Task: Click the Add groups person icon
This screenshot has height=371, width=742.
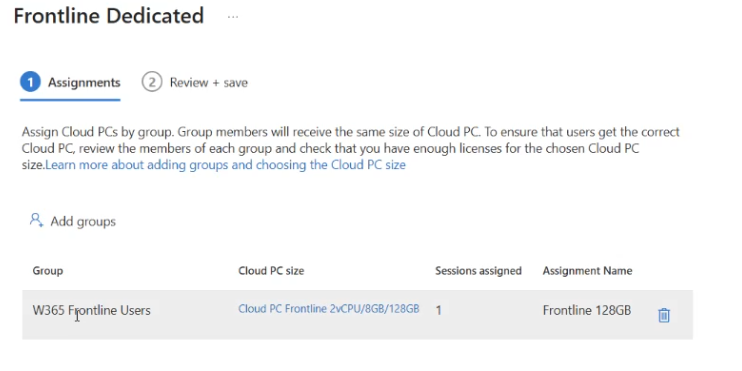Action: tap(36, 220)
